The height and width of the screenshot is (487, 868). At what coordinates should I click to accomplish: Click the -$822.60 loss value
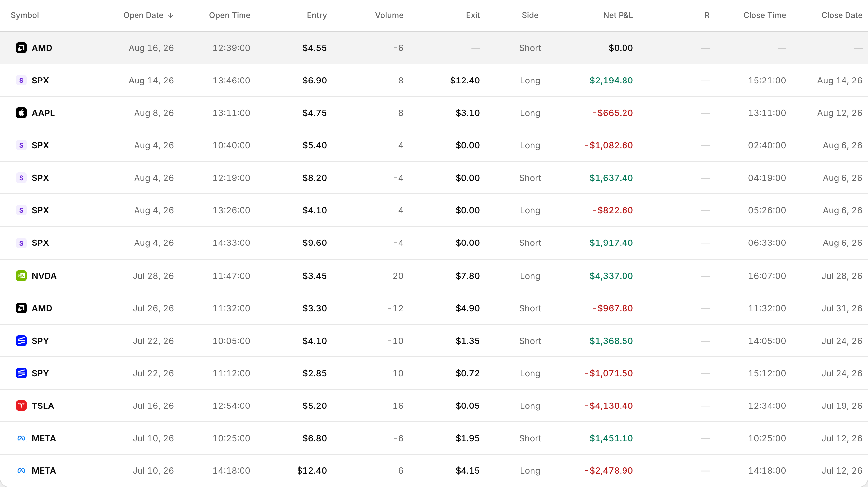pos(613,210)
